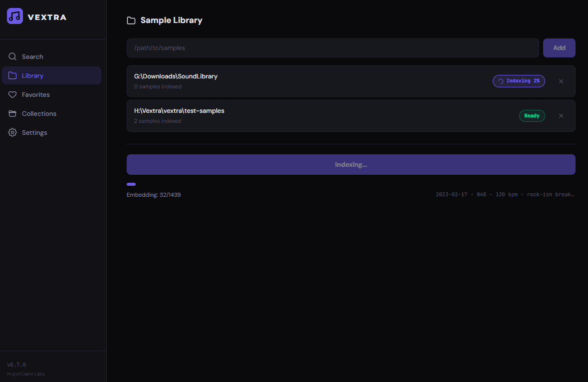Click the Indexing... button
This screenshot has width=588, height=382.
(x=351, y=164)
